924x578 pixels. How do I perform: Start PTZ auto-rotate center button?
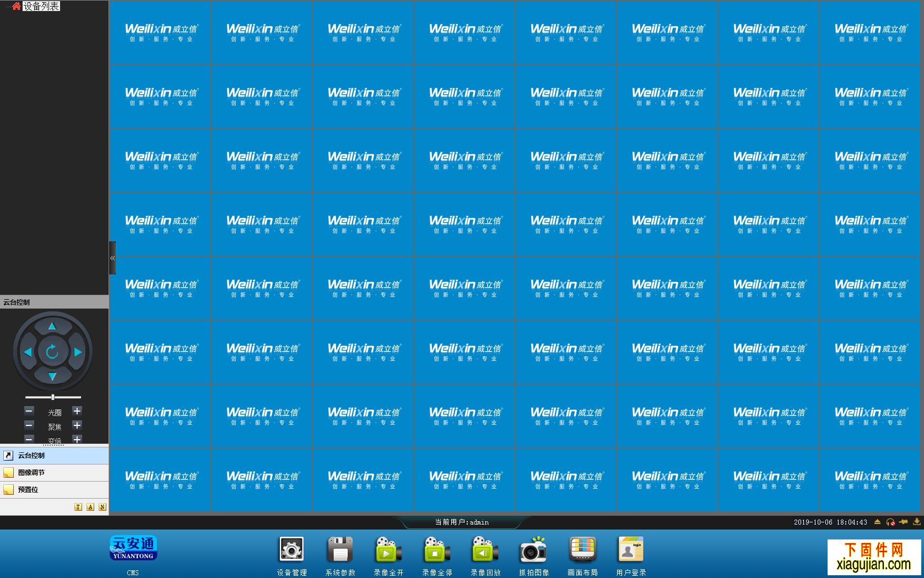52,352
